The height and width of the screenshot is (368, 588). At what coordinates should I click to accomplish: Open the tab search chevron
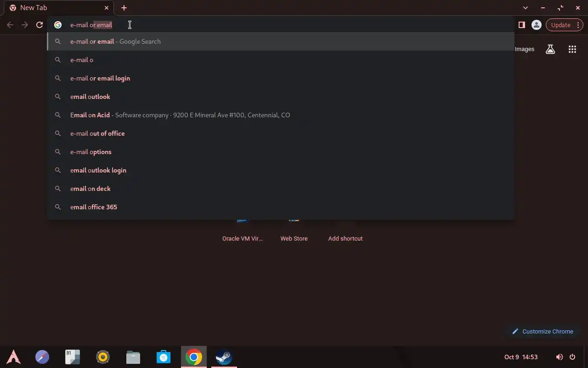[526, 8]
